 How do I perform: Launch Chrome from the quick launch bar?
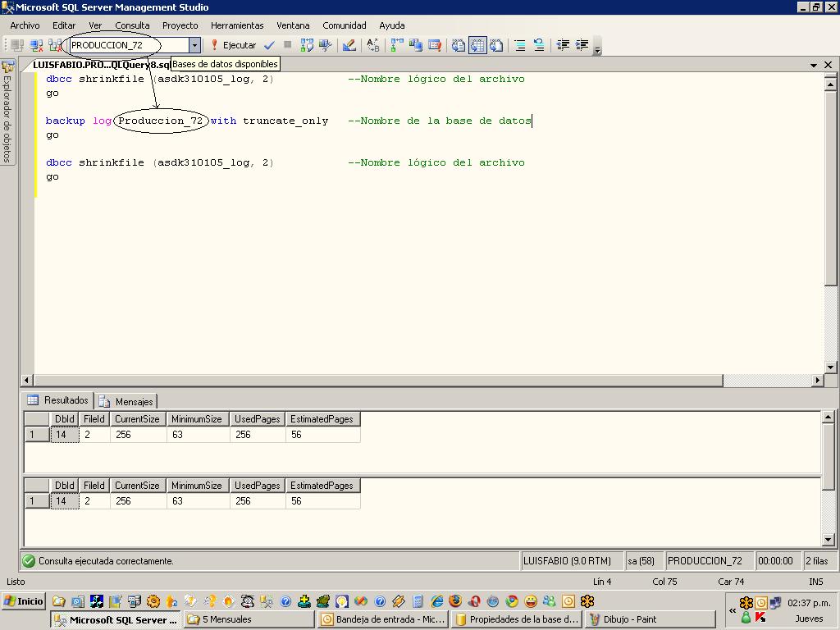[x=512, y=601]
